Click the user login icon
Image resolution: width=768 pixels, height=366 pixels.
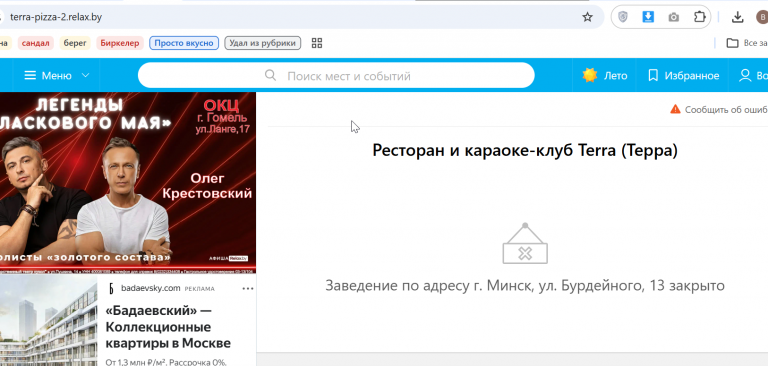745,75
